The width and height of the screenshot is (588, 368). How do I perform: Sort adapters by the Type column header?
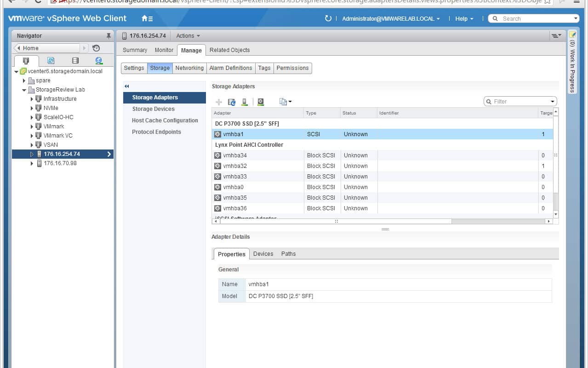pyautogui.click(x=322, y=113)
